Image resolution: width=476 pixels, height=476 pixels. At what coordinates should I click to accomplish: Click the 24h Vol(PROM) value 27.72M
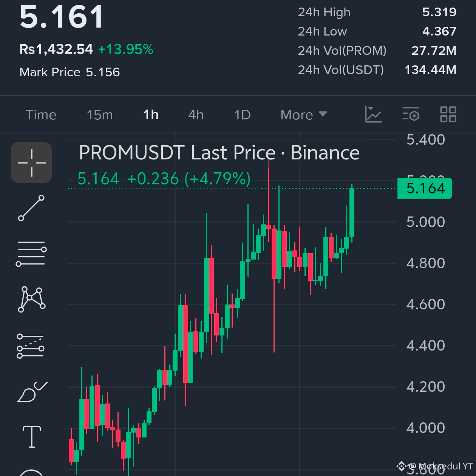434,51
